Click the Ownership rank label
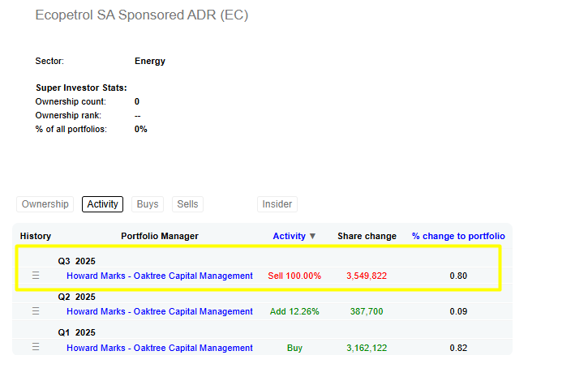Viewport: 588px width, 368px height. point(68,115)
